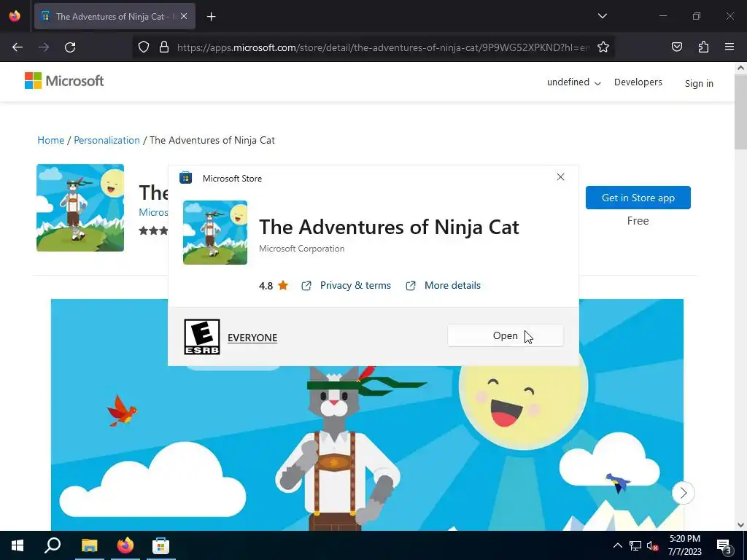Click the ESRB E rating badge

(x=202, y=337)
